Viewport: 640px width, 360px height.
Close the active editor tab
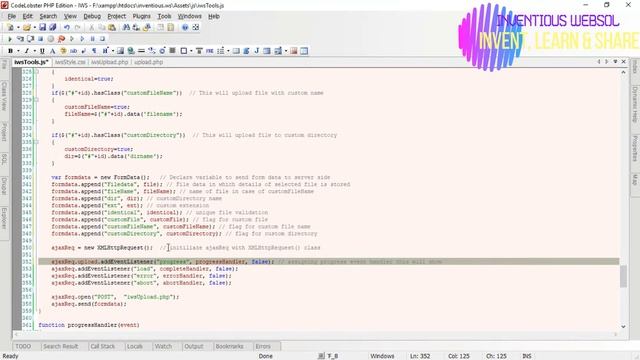point(624,62)
